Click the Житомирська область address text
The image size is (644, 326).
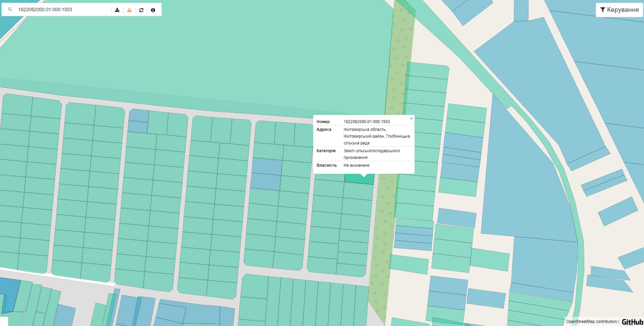pos(365,130)
